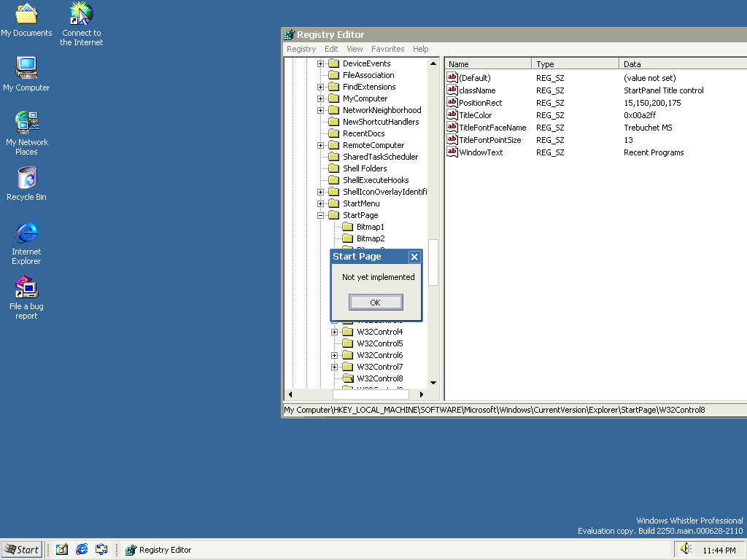Select the Recycle Bin icon
747x560 pixels.
[x=27, y=183]
